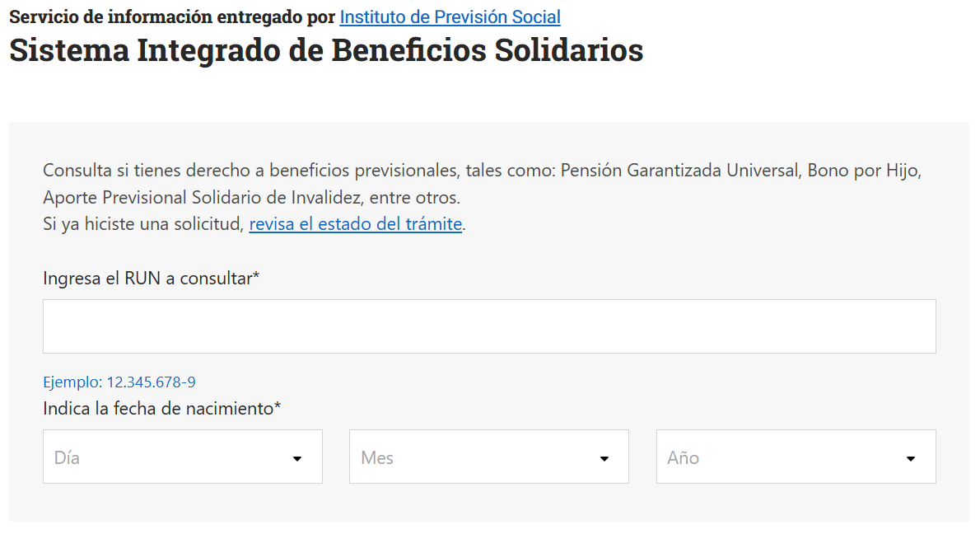Click the 'Día' placeholder text
The height and width of the screenshot is (539, 980).
click(x=67, y=457)
